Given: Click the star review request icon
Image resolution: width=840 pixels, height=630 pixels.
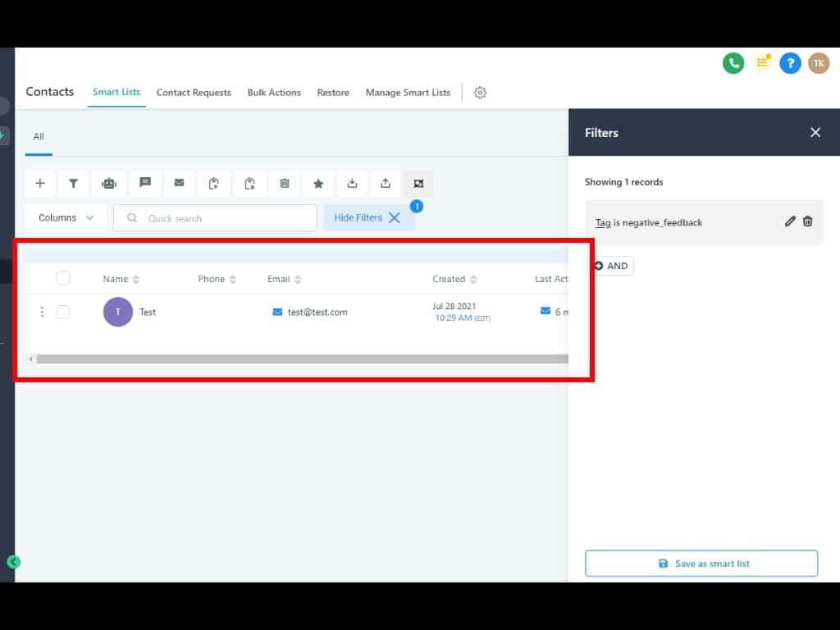Looking at the screenshot, I should (318, 184).
